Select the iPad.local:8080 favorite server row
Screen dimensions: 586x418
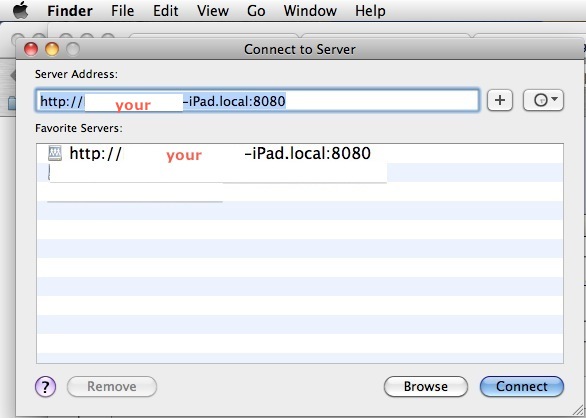pos(300,153)
